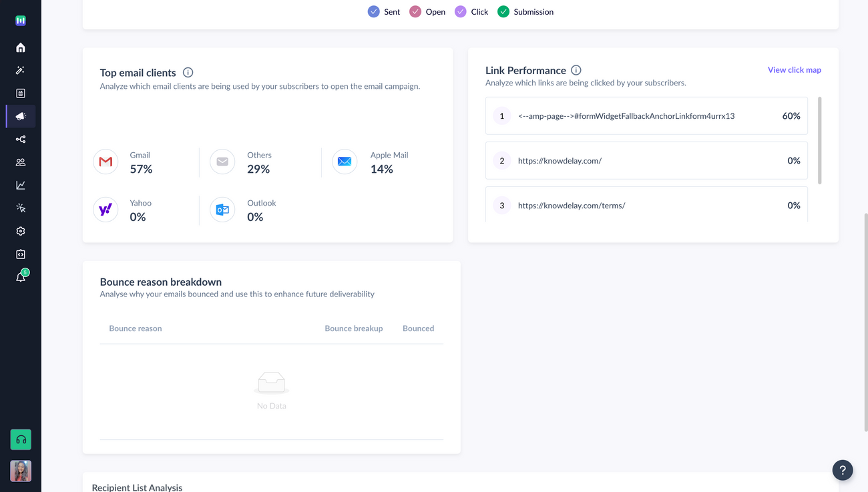Open notifications via the bell icon
The width and height of the screenshot is (868, 492).
(20, 276)
